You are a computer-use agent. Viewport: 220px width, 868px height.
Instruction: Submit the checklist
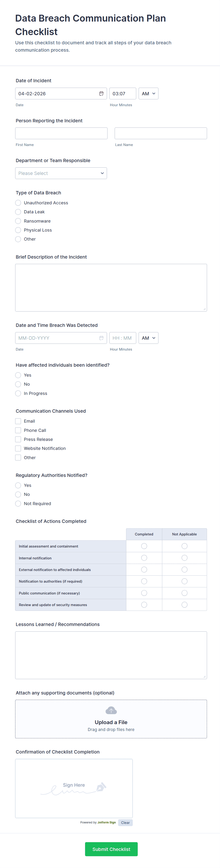point(111,849)
